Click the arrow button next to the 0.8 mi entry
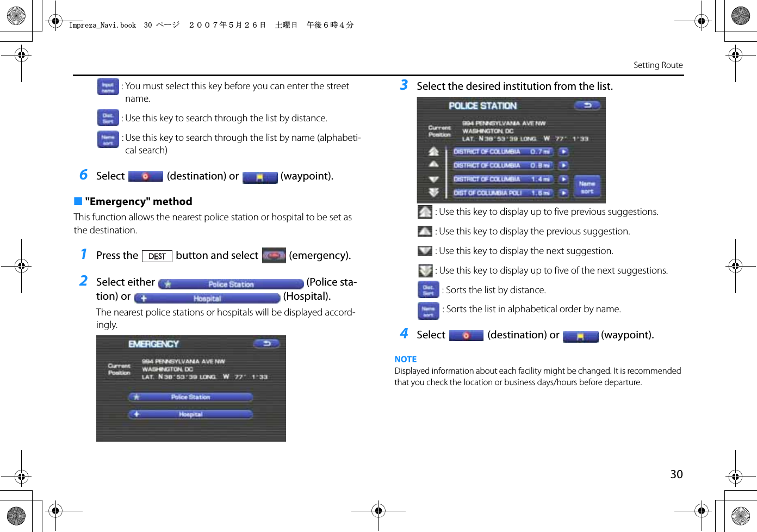Screen dimensions: 757x532 (x=563, y=165)
